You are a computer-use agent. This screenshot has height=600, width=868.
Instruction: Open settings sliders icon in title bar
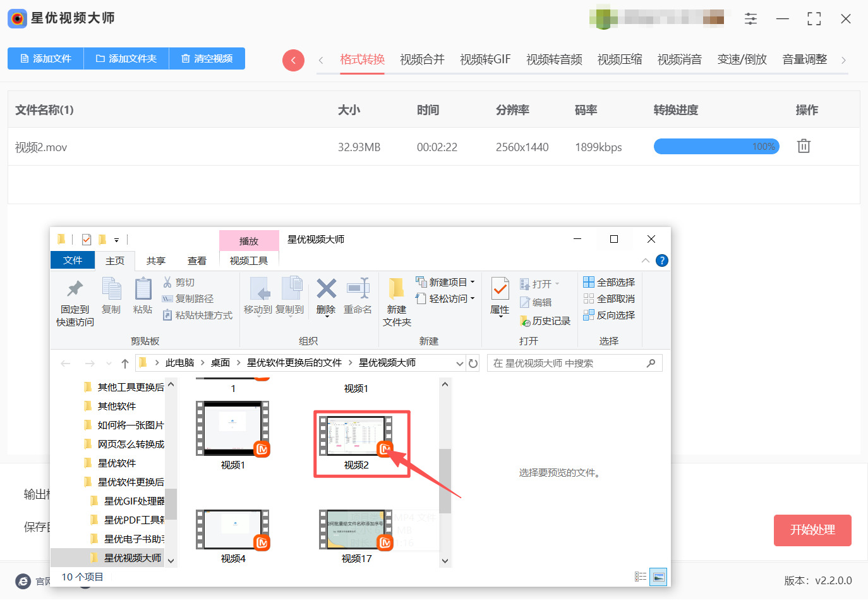point(750,19)
